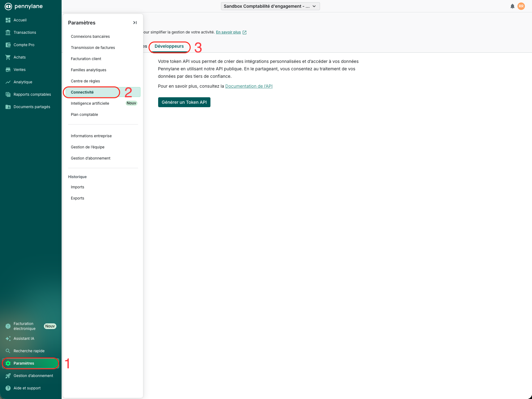Click the Achats shopping cart icon
The height and width of the screenshot is (399, 532).
click(x=8, y=57)
